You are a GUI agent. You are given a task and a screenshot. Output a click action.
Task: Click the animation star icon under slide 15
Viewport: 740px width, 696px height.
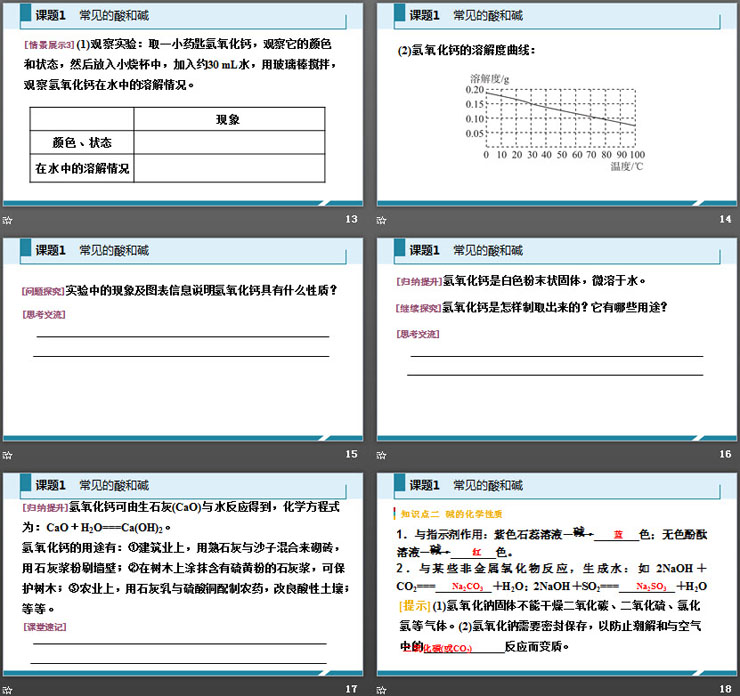click(x=8, y=455)
